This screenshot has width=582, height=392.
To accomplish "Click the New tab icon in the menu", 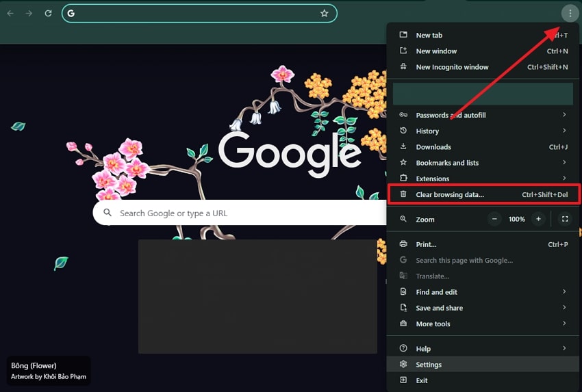I will 403,34.
